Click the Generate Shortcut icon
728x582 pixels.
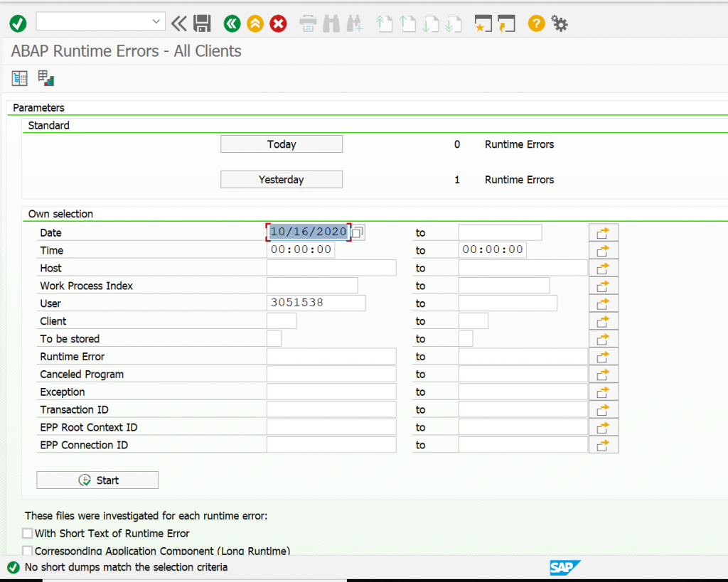coord(506,23)
